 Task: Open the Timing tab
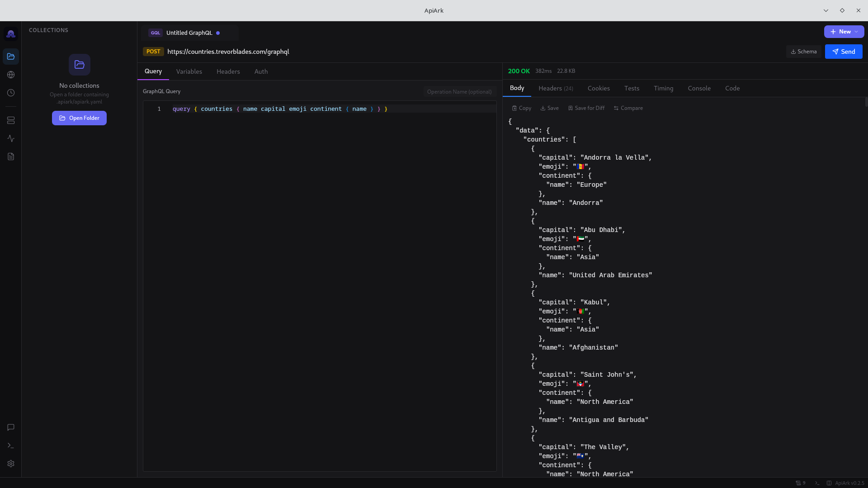coord(663,88)
